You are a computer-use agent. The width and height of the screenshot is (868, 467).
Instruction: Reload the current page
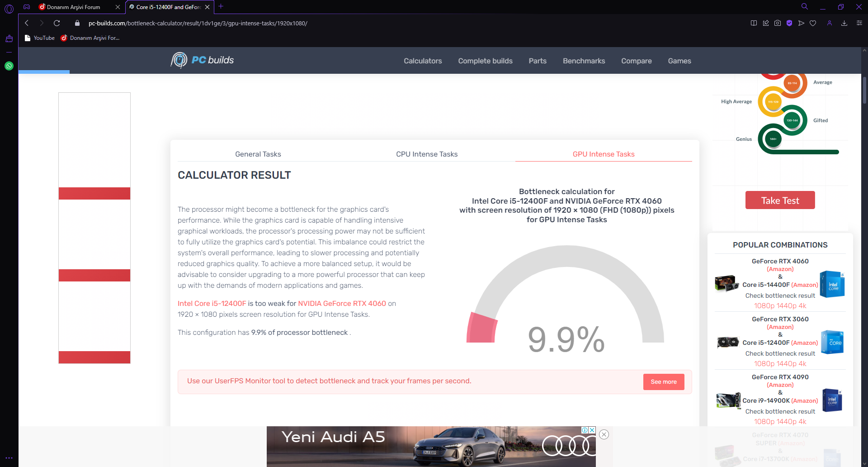tap(57, 23)
